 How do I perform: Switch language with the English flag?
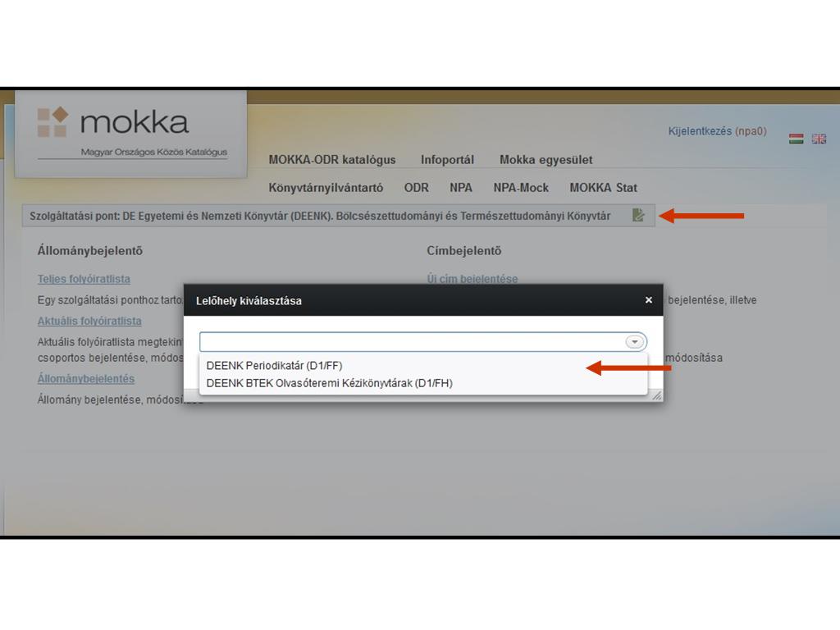coord(819,139)
